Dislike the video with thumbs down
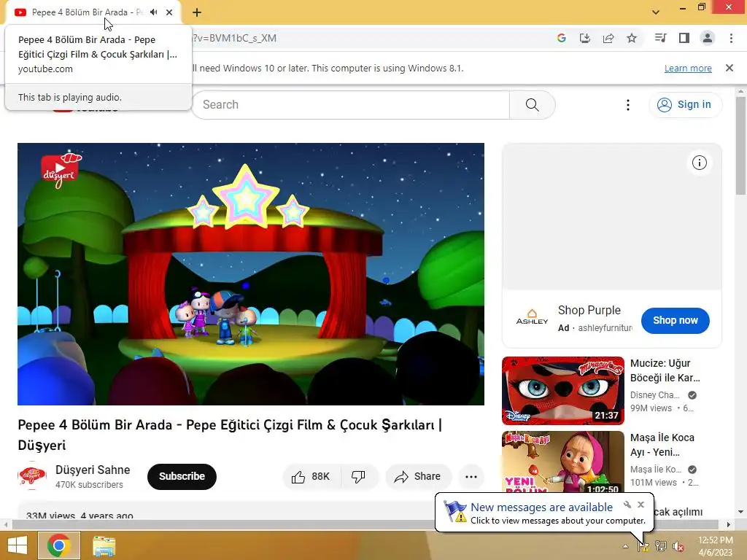Viewport: 747px width, 560px height. (359, 477)
